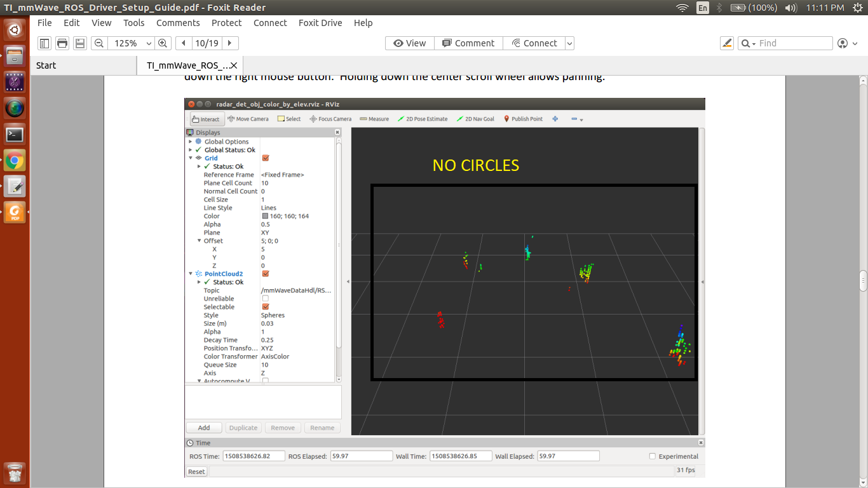Click the Find search field
The width and height of the screenshot is (868, 488).
click(x=794, y=43)
